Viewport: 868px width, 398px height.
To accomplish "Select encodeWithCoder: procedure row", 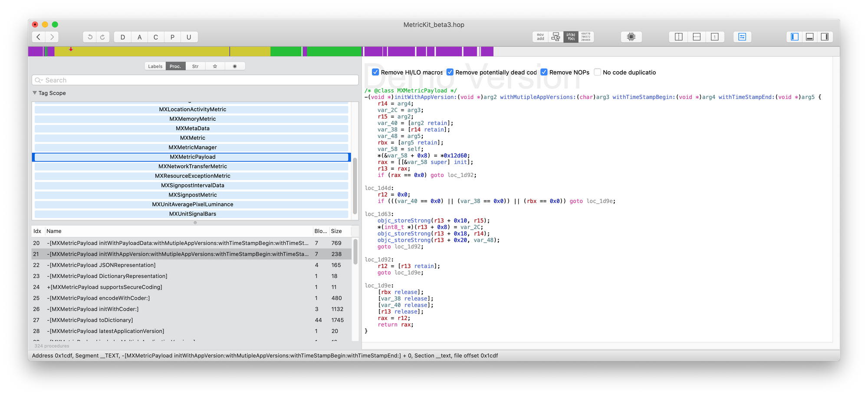I will [191, 298].
